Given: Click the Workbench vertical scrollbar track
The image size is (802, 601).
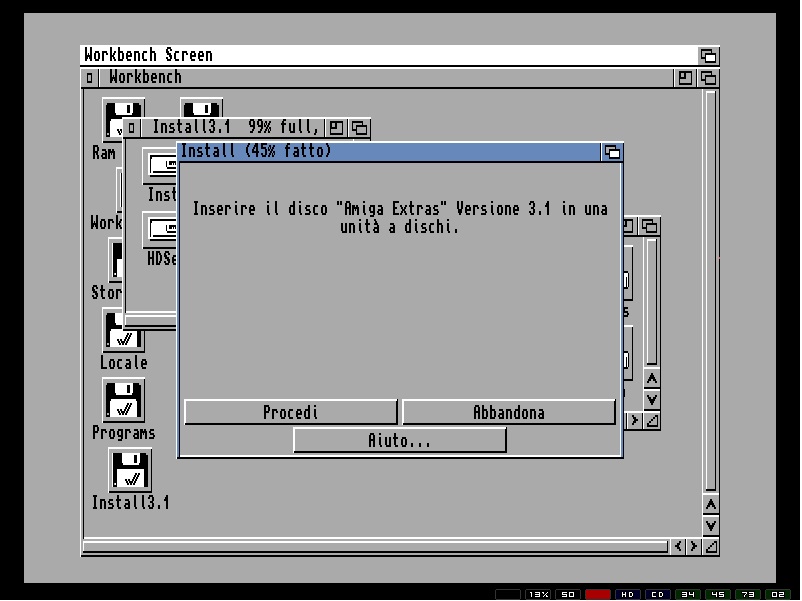Looking at the screenshot, I should coord(710,291).
